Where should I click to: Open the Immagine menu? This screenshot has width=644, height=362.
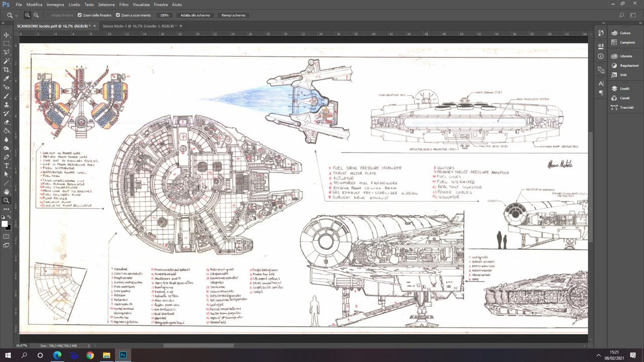coord(55,5)
